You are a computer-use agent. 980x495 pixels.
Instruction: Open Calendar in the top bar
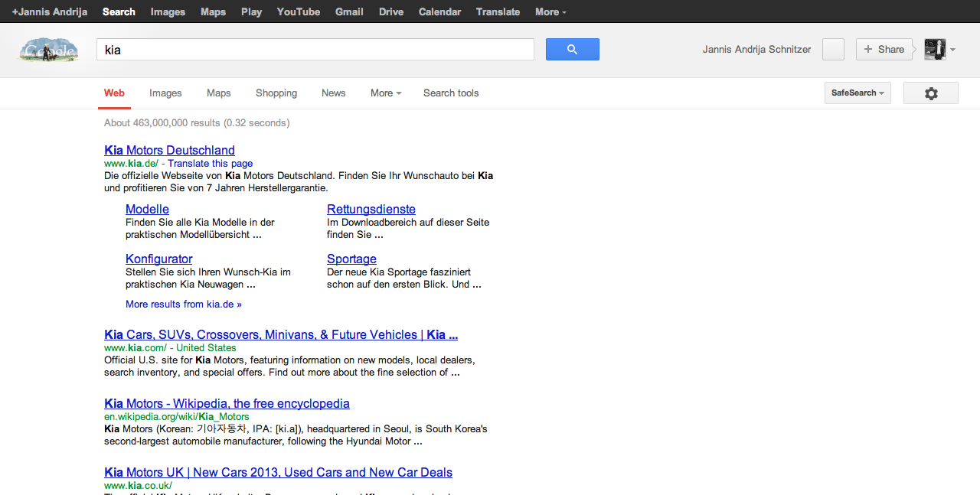(439, 11)
